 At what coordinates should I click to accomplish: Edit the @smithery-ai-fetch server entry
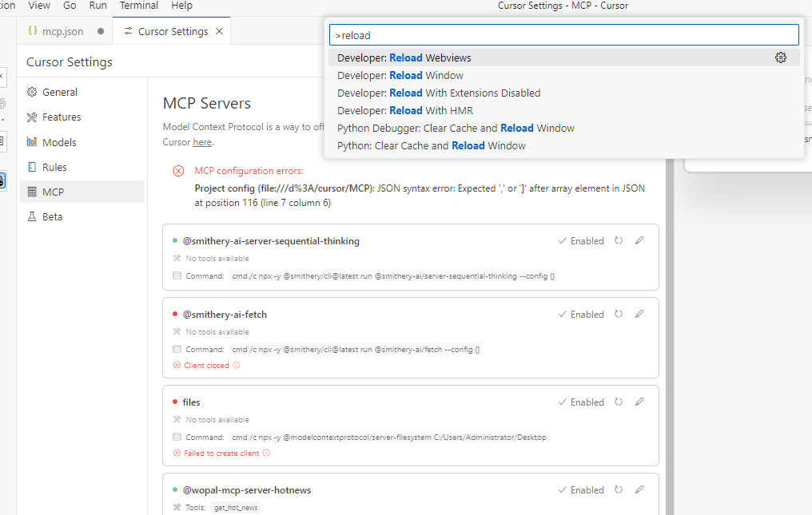click(639, 314)
